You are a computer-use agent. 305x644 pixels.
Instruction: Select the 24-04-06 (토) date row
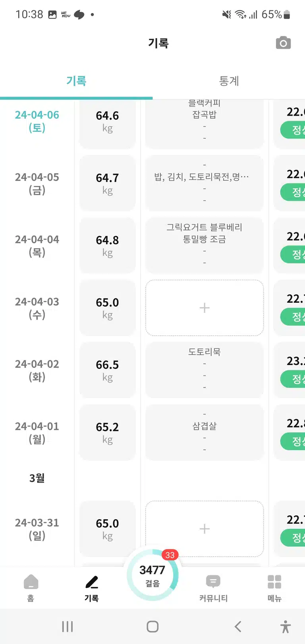[x=37, y=121]
